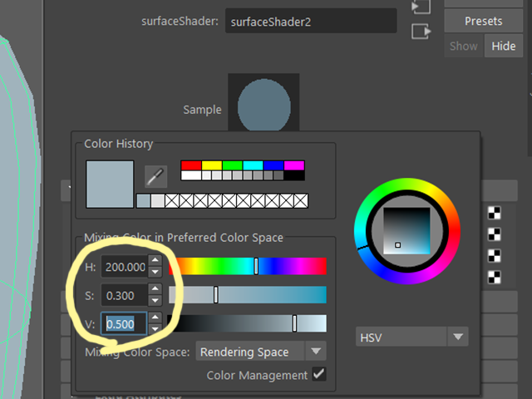The image size is (532, 399).
Task: Click the first checker map button
Action: 495,213
